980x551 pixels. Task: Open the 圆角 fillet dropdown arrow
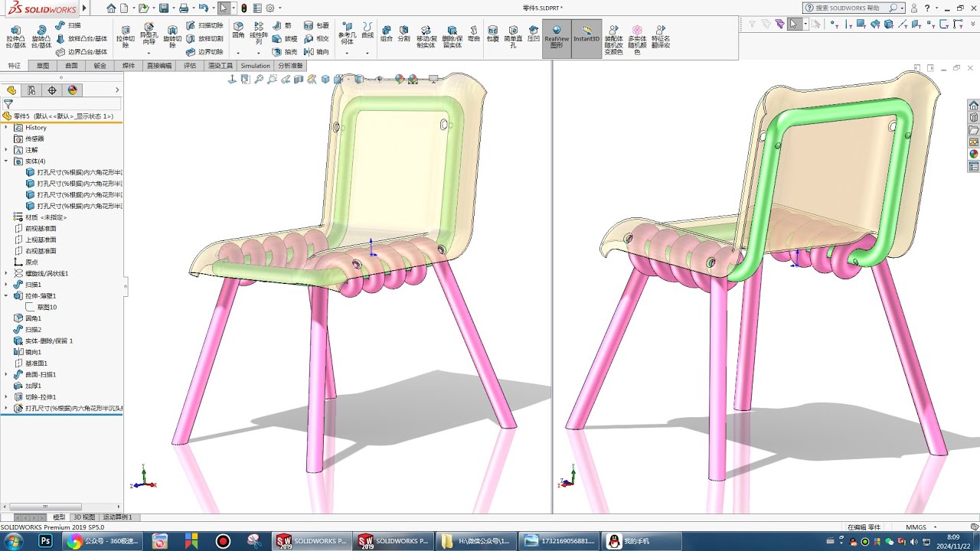[238, 53]
